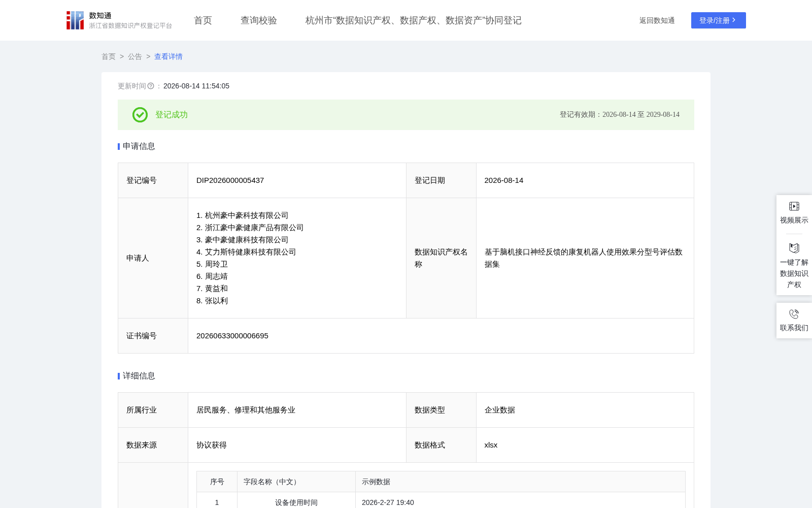Click the 更新时间 help question icon
This screenshot has height=508, width=812.
click(x=151, y=86)
